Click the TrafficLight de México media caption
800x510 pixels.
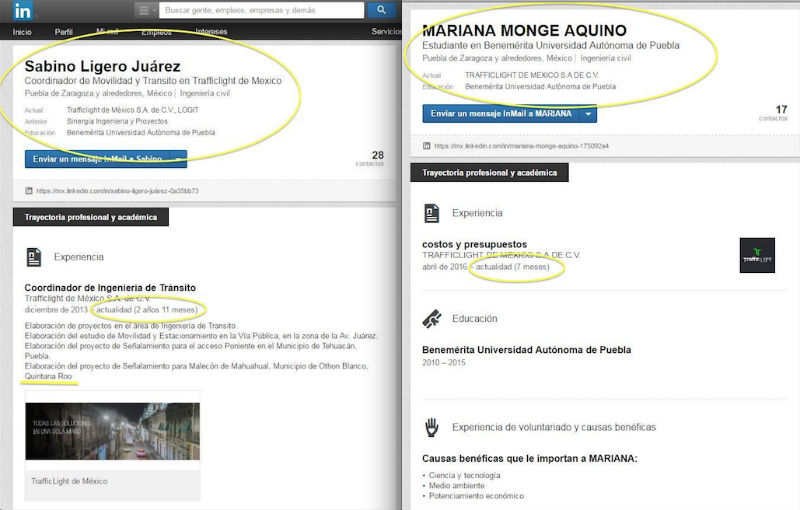coord(69,481)
